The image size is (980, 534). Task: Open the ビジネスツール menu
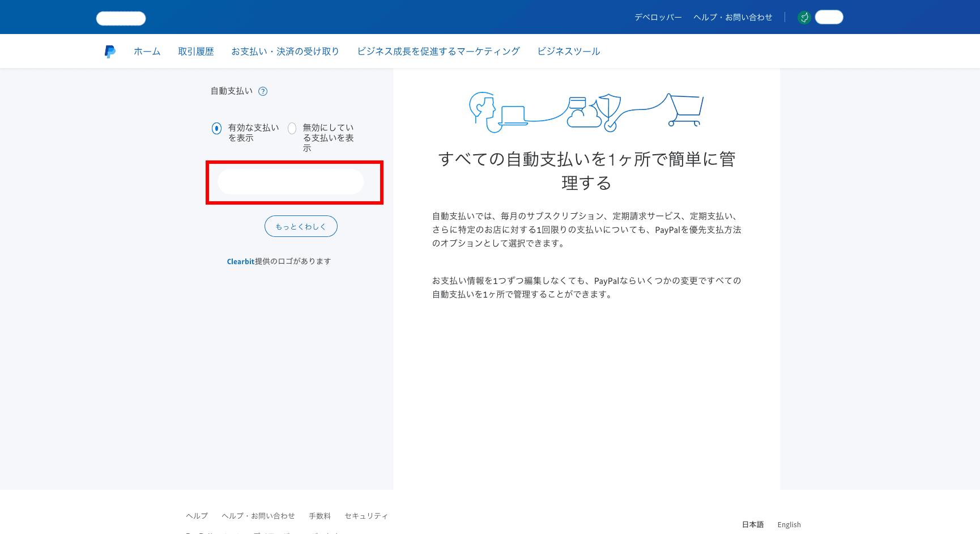click(569, 52)
